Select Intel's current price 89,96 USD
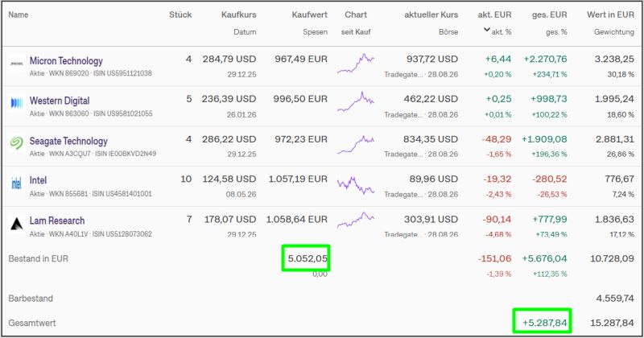The height and width of the screenshot is (338, 644). pyautogui.click(x=433, y=179)
